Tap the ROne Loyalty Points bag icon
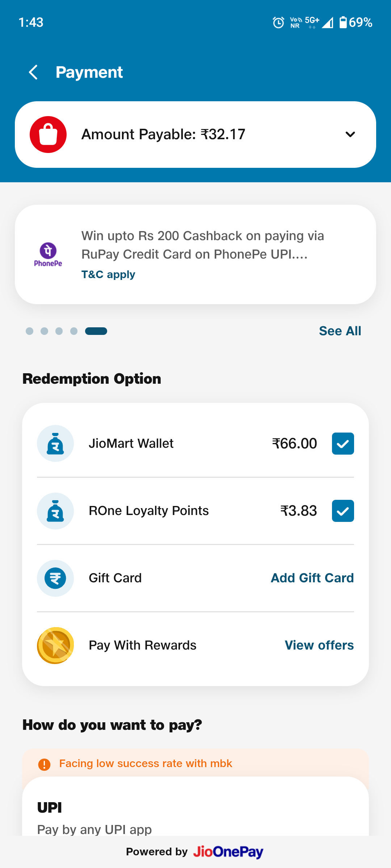Image resolution: width=391 pixels, height=868 pixels. click(x=55, y=511)
